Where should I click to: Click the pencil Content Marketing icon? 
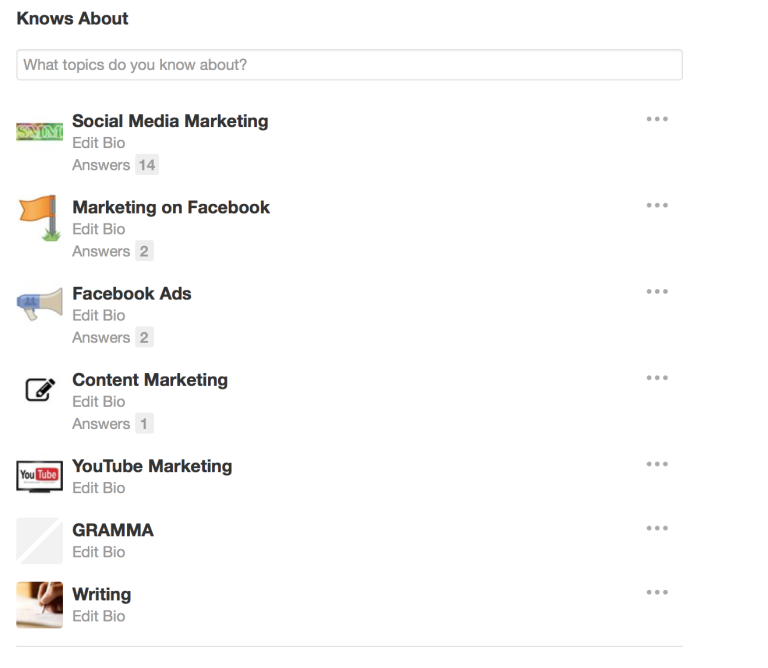pos(40,390)
